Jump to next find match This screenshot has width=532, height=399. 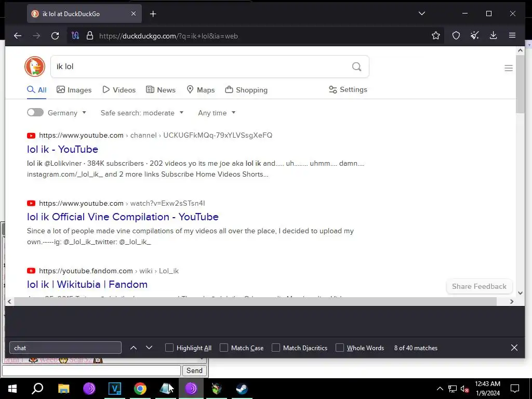[x=149, y=348]
